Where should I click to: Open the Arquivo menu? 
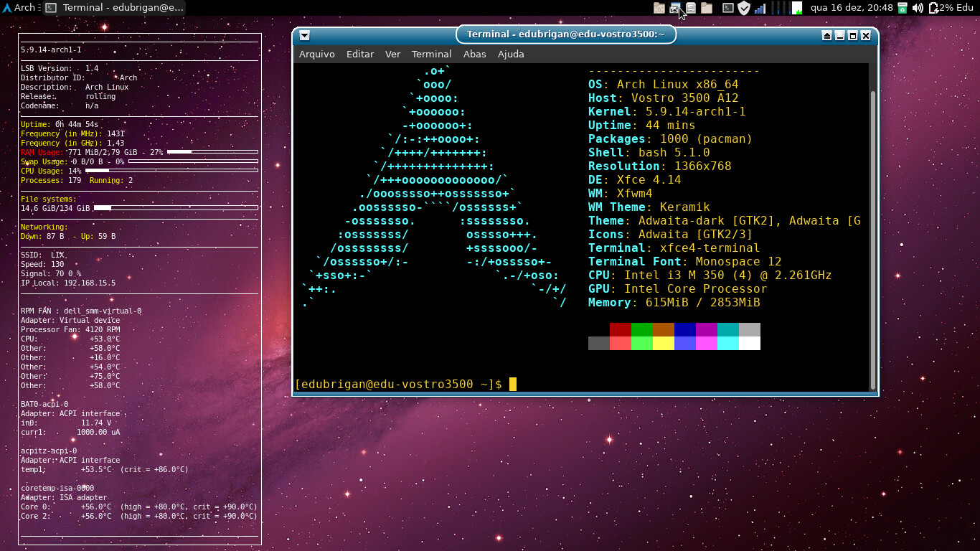[x=316, y=54]
